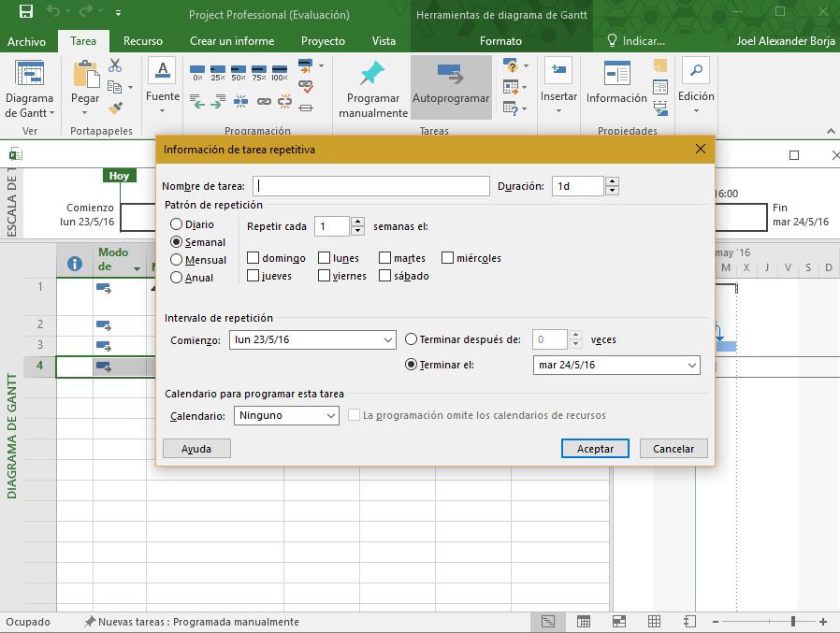Switch to the Recurso ribbon tab
Image resolution: width=840 pixels, height=633 pixels.
pos(142,41)
